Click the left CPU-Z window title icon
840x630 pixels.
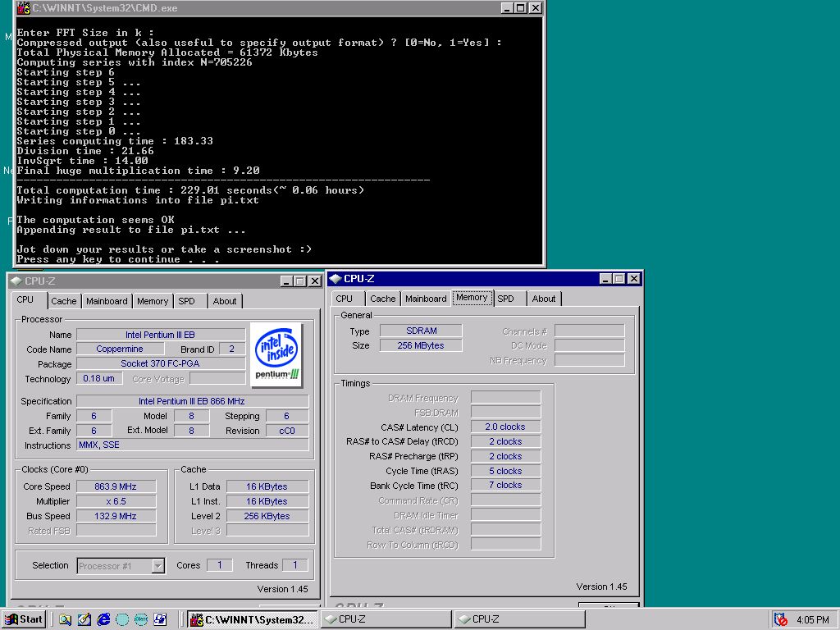tap(16, 281)
